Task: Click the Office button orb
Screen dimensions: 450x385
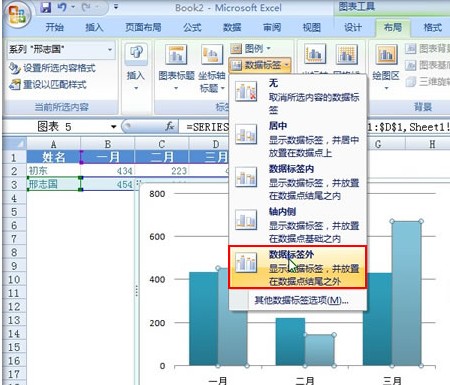Action: 17,14
